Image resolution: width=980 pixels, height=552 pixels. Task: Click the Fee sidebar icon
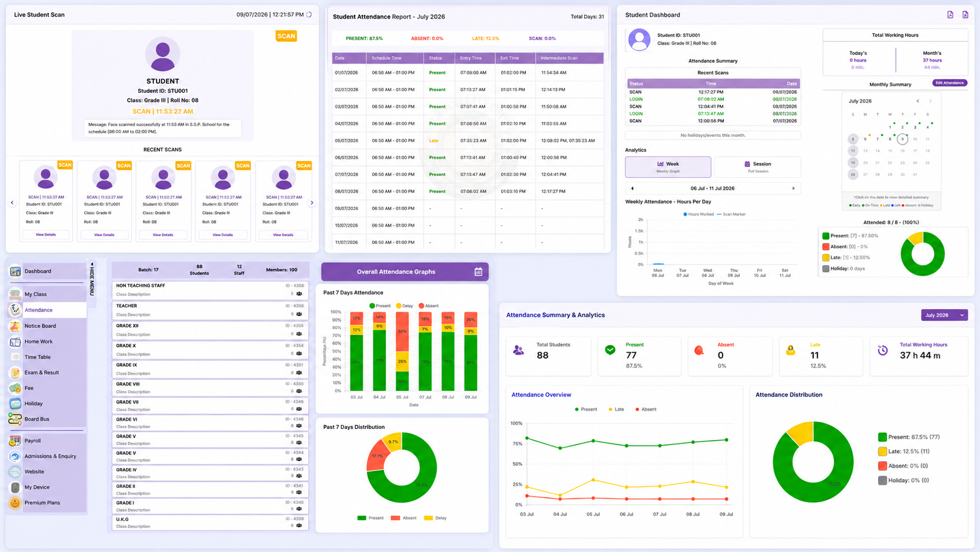(x=15, y=388)
